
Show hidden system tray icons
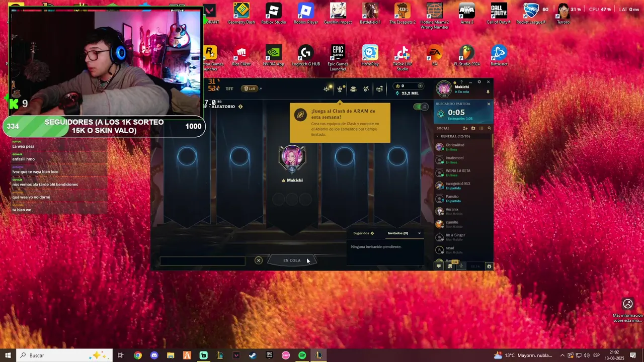click(562, 355)
